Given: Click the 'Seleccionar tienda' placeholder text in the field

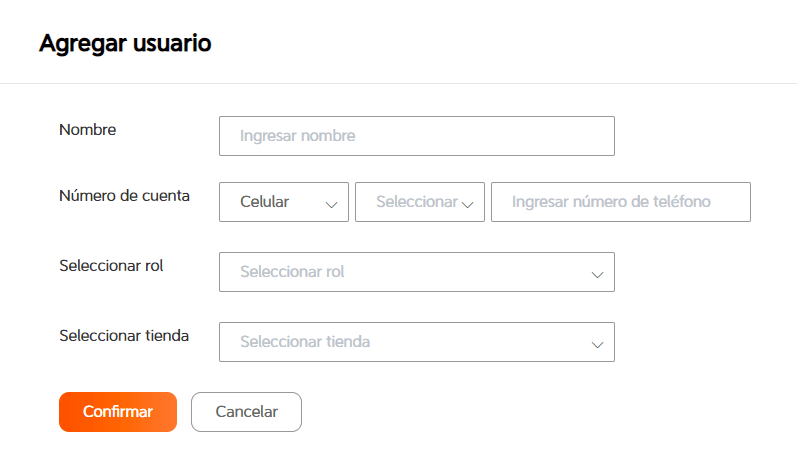Looking at the screenshot, I should [x=305, y=342].
